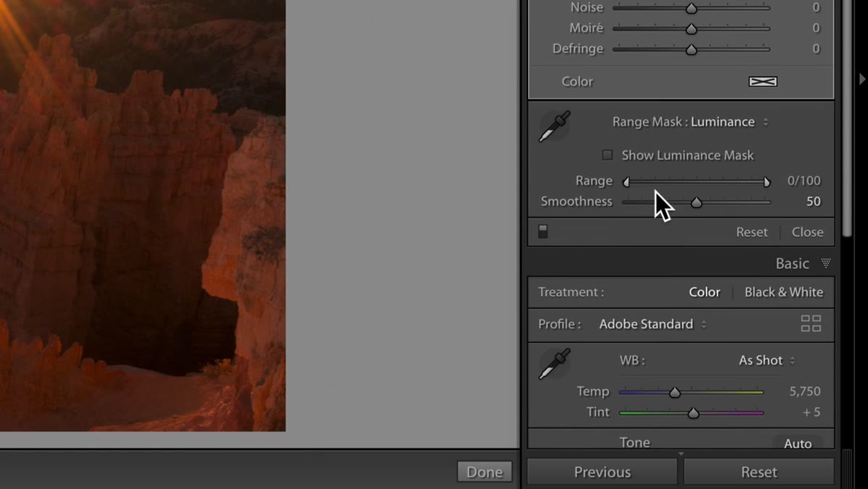
Task: Click the Tint value + 5
Action: pyautogui.click(x=812, y=412)
